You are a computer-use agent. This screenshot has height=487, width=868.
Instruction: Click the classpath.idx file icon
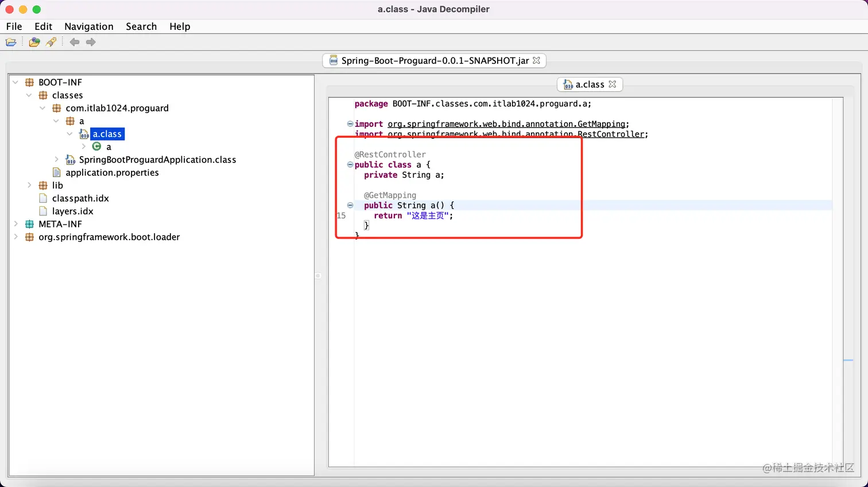click(x=43, y=198)
